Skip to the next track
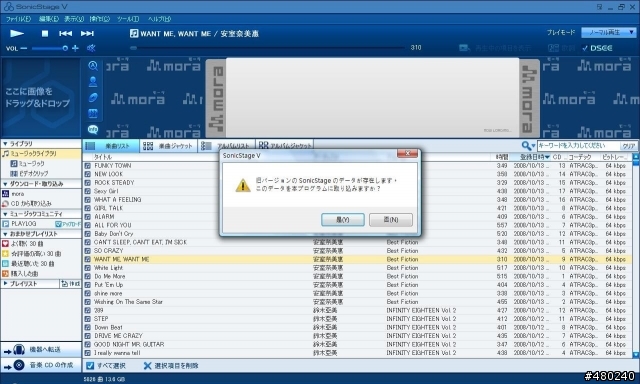 tap(87, 33)
